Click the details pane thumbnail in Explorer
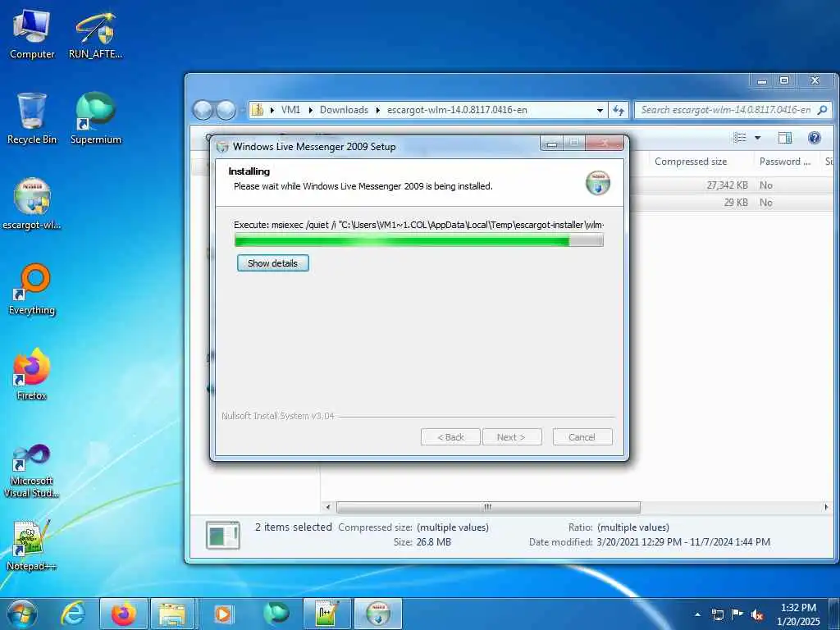 (x=223, y=535)
